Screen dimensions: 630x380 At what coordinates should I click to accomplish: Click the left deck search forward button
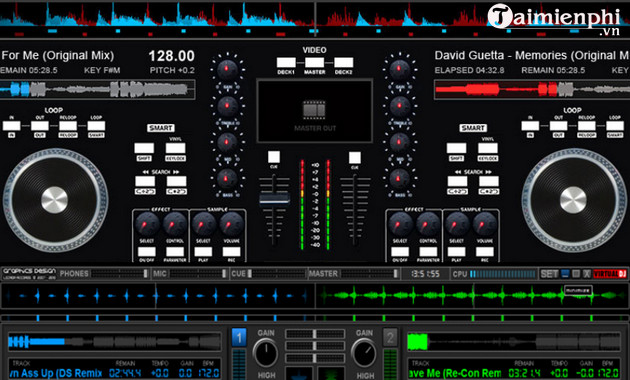coord(176,181)
